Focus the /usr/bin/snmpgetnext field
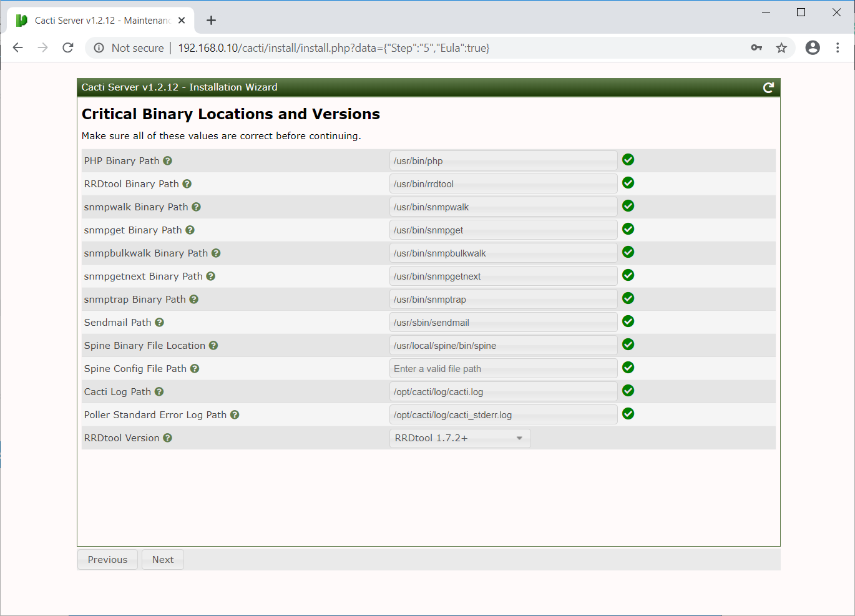Viewport: 855px width, 616px height. (504, 276)
